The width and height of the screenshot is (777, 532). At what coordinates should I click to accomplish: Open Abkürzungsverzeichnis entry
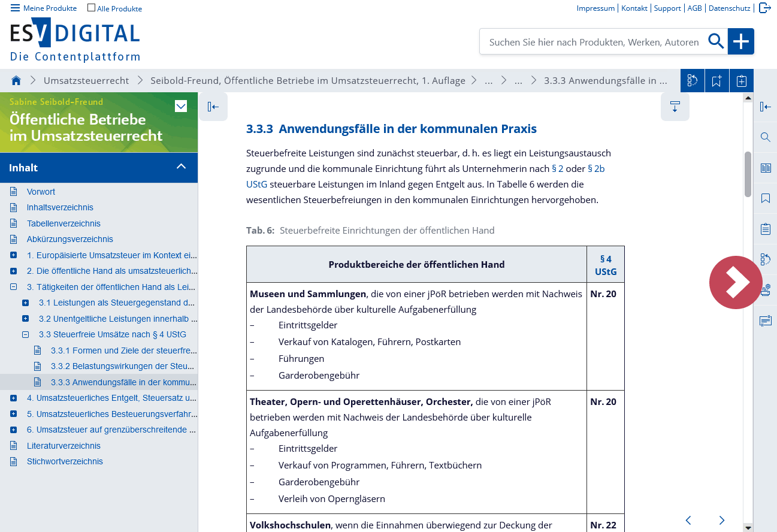70,239
